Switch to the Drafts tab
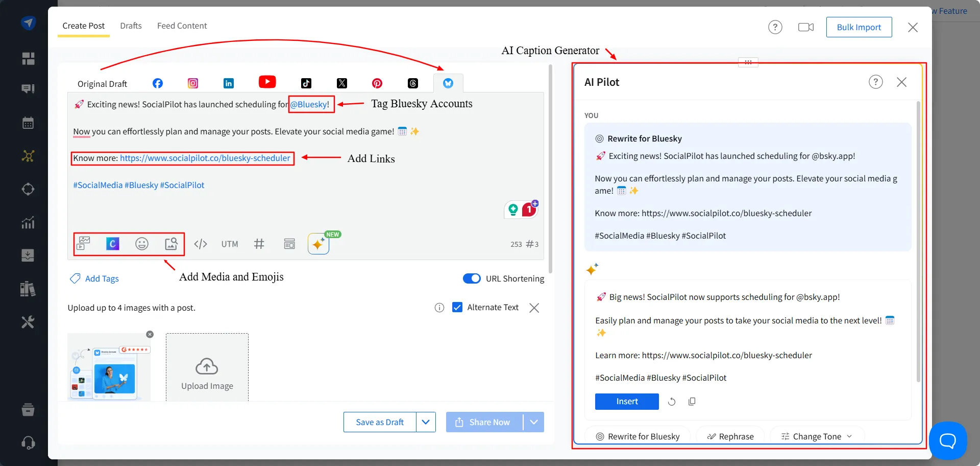The height and width of the screenshot is (466, 980). (x=131, y=26)
